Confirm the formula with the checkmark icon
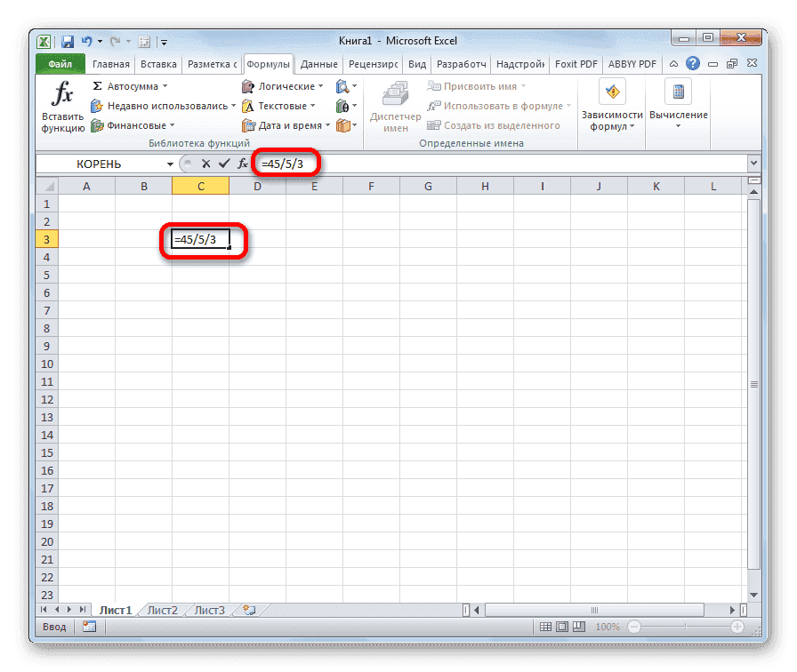Screen dimensions: 797x672 [225, 164]
